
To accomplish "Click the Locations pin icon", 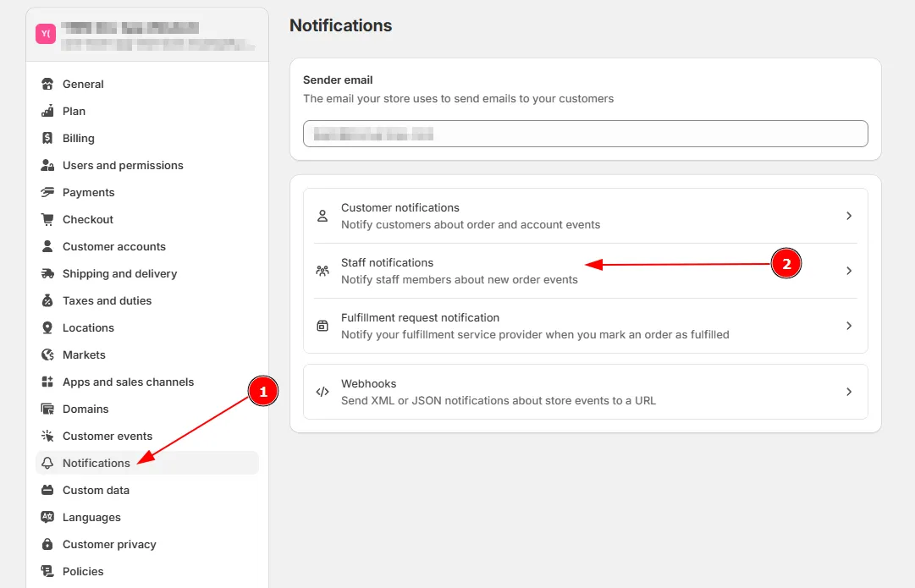I will [47, 327].
